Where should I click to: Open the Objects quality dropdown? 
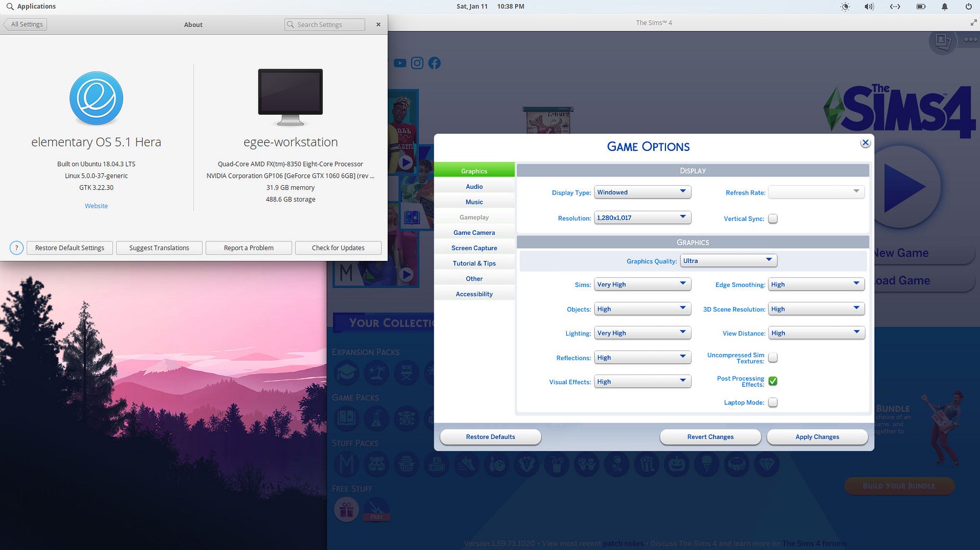642,309
